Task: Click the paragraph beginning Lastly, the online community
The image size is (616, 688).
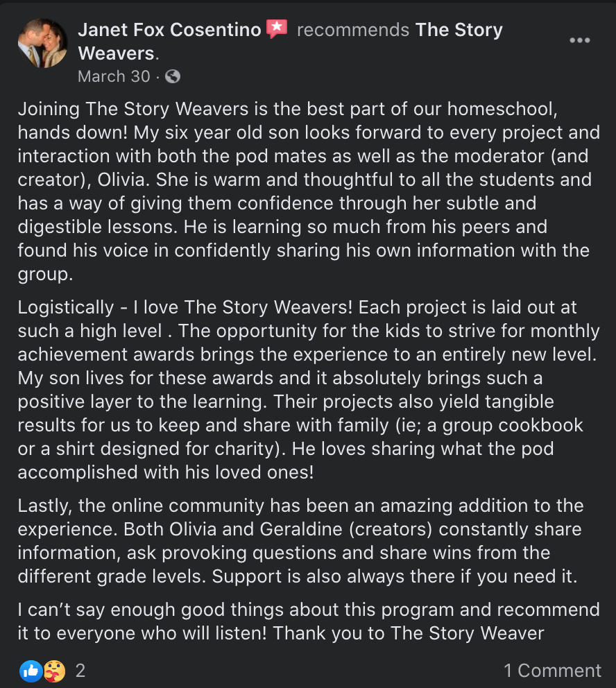Action: 300,541
